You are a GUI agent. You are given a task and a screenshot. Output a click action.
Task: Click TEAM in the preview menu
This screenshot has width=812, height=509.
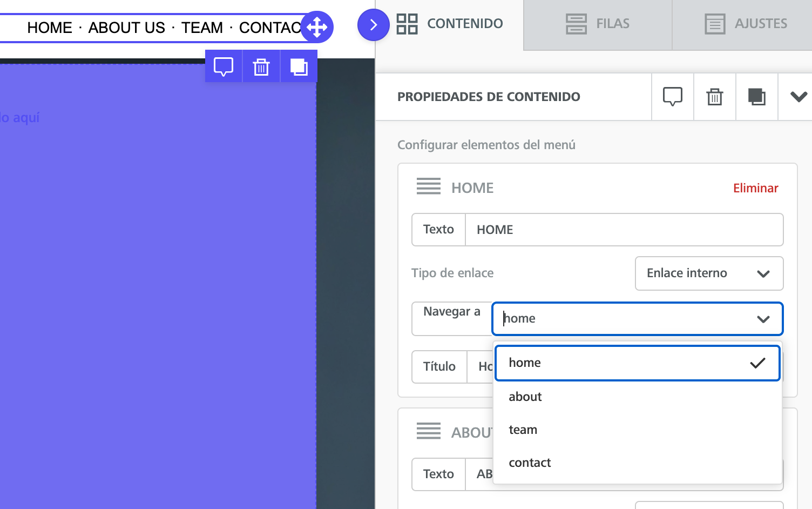coord(202,28)
